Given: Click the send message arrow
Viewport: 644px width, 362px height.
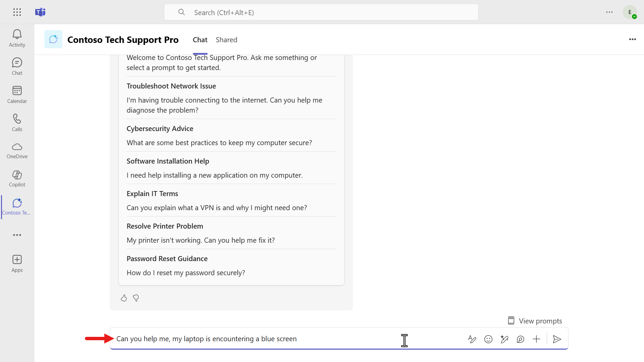Looking at the screenshot, I should 557,339.
